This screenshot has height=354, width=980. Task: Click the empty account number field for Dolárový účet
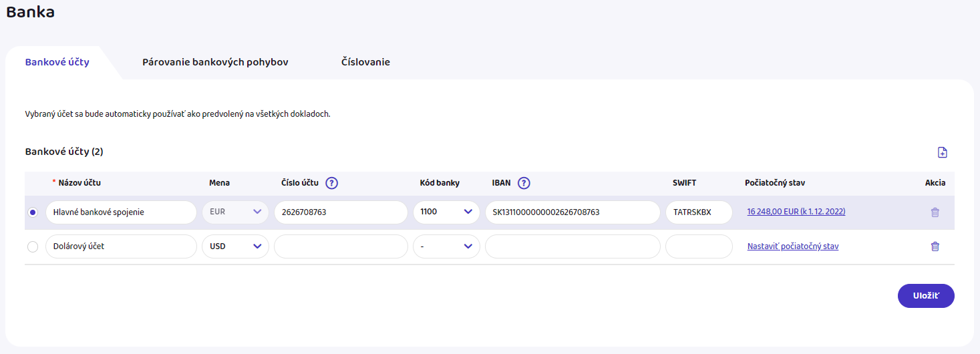(x=341, y=246)
